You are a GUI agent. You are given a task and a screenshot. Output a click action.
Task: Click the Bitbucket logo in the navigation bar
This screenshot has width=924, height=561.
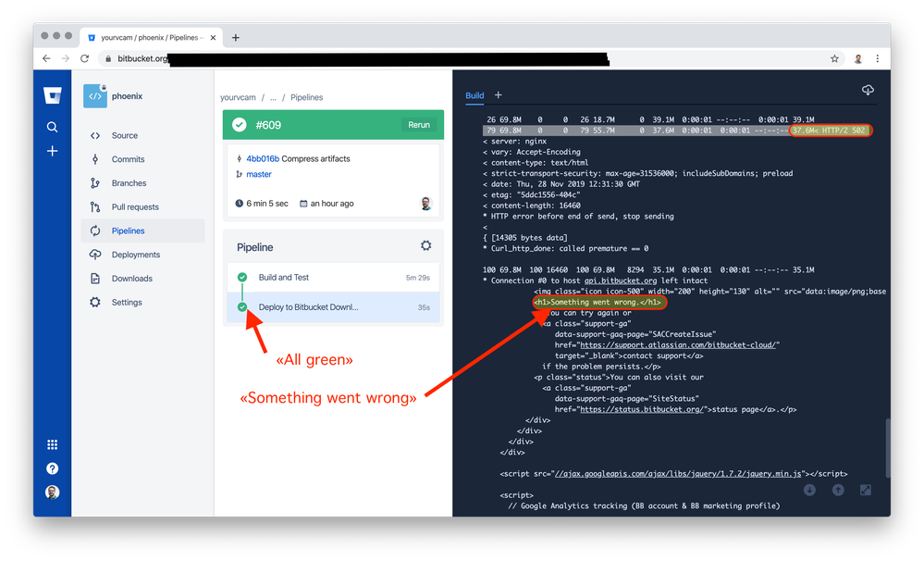53,95
